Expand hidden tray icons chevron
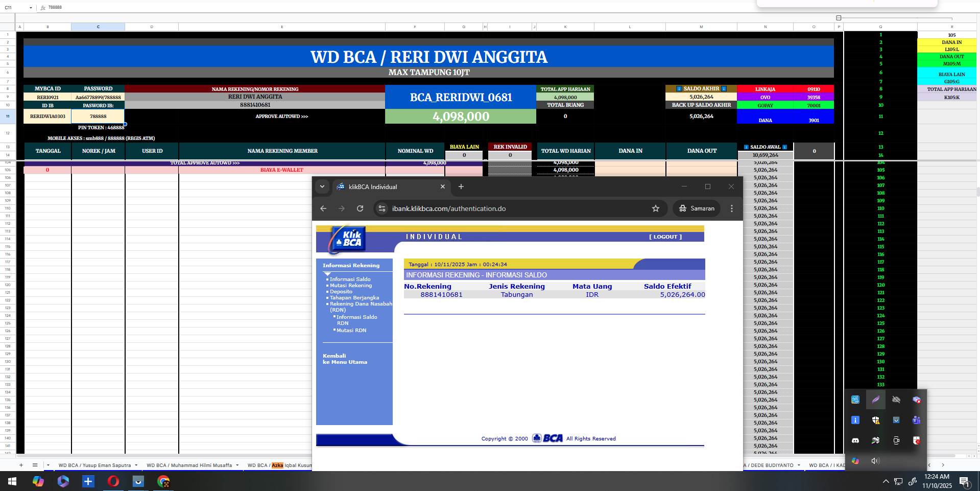 click(x=886, y=481)
